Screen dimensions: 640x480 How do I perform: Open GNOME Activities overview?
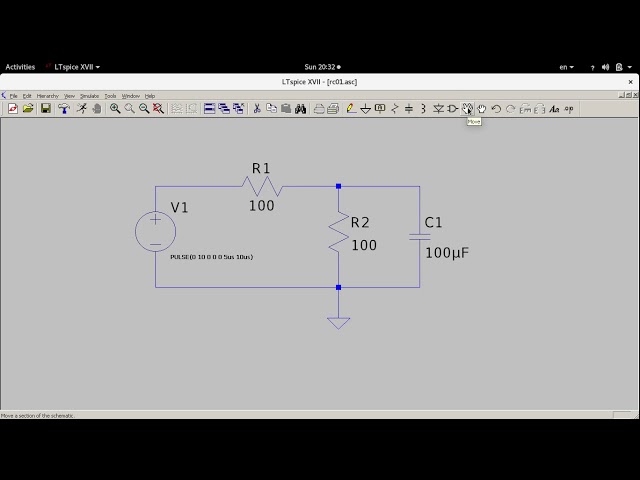click(20, 67)
